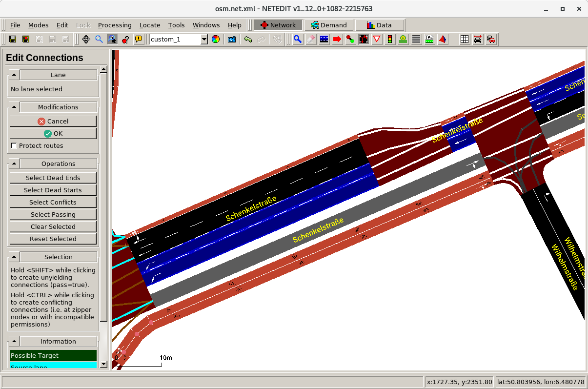Screen dimensions: 588x389
Task: Click OK to confirm modifications
Action: (x=53, y=134)
